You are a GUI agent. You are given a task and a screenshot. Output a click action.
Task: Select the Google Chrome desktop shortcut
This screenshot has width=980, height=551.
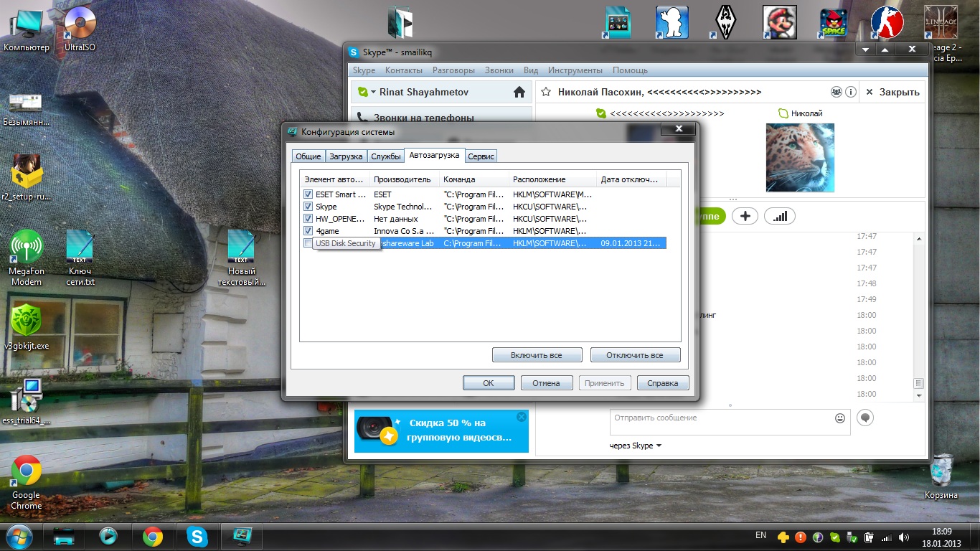(27, 482)
